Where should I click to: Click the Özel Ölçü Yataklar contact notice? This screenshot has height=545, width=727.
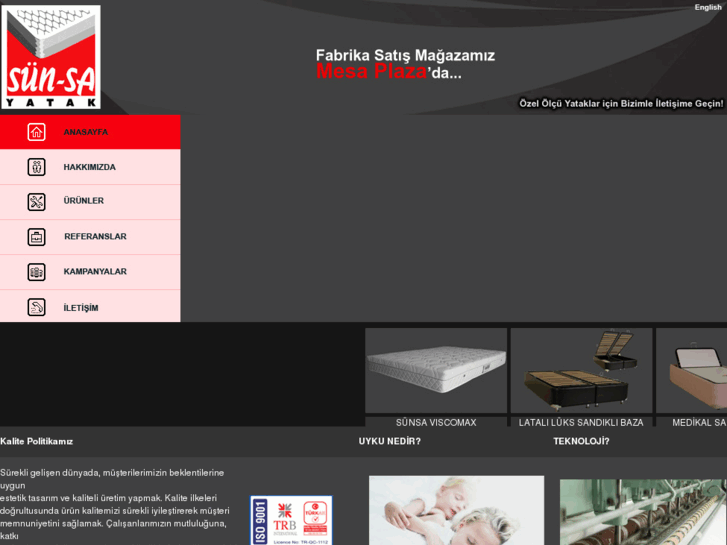point(621,103)
